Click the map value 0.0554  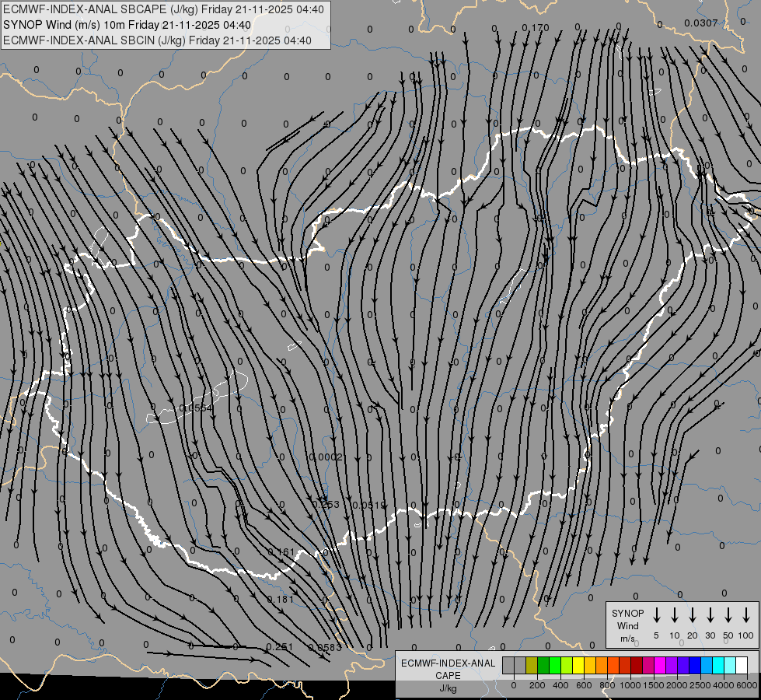(196, 408)
